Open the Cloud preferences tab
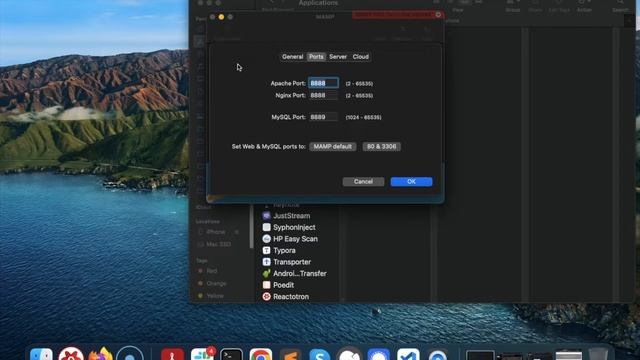640x360 pixels. [x=361, y=57]
